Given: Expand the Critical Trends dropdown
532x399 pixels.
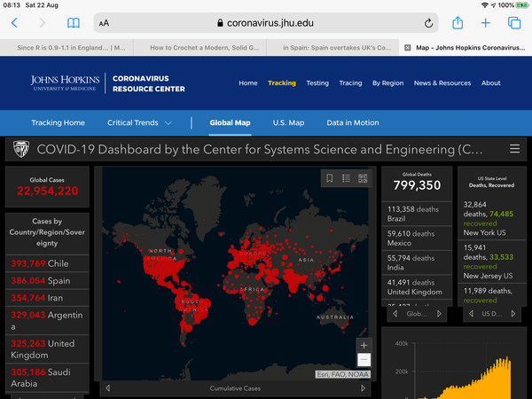Looking at the screenshot, I should point(139,123).
